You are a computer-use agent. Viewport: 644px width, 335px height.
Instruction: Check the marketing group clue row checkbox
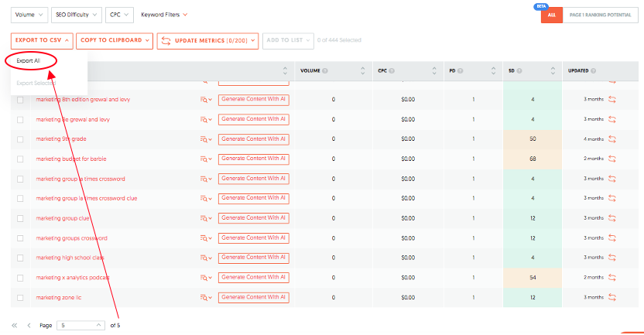(20, 218)
